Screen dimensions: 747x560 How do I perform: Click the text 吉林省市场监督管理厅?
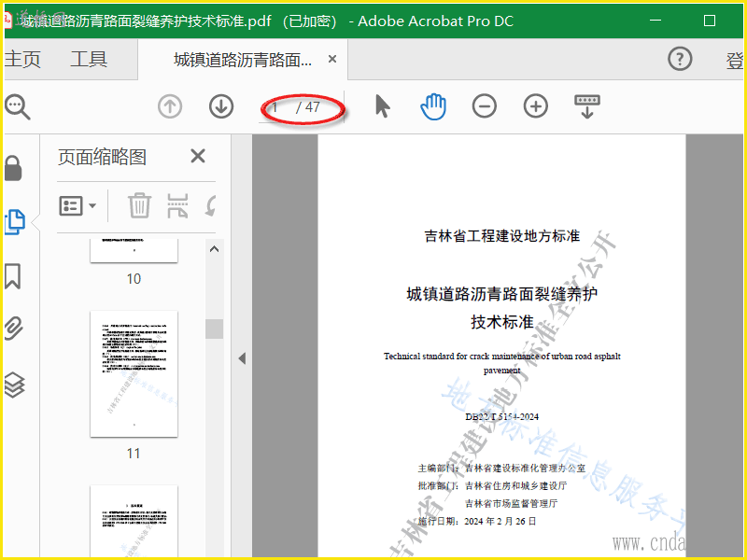[511, 503]
